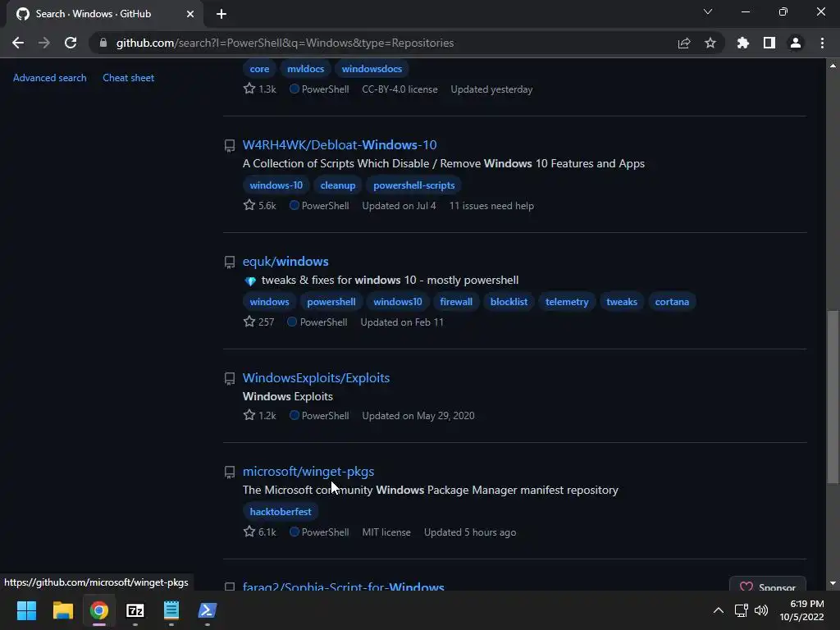Select the 'powershell' topic tag
Screen dimensions: 840x630
pyautogui.click(x=331, y=302)
